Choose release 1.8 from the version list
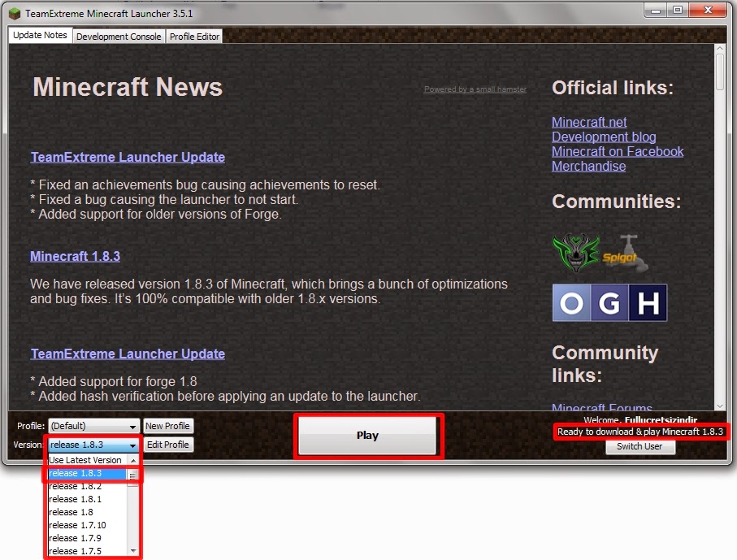737x560 pixels. click(88, 512)
